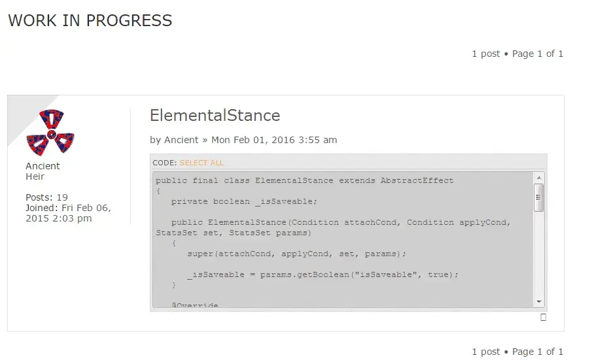Click the code box scroll-up arrow
The image size is (590, 364).
[539, 178]
